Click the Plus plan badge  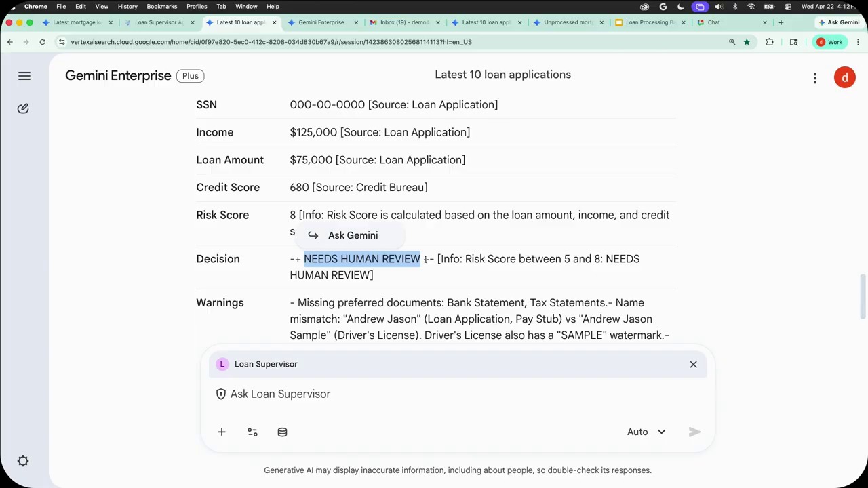(191, 76)
